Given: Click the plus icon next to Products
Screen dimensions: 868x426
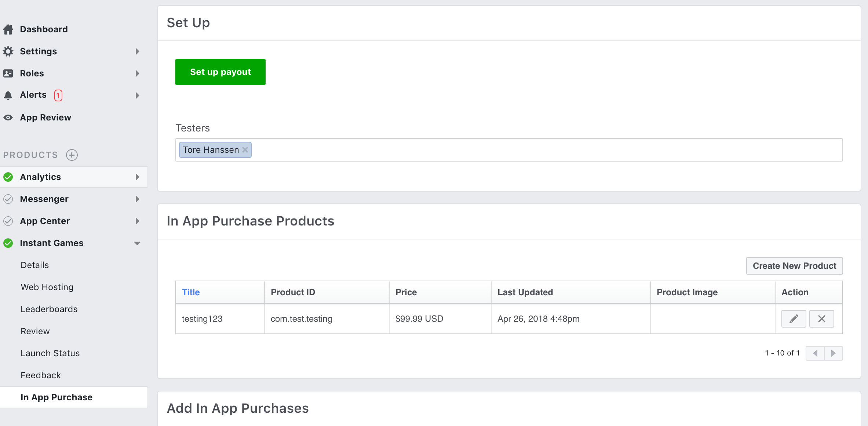Looking at the screenshot, I should click(x=72, y=155).
